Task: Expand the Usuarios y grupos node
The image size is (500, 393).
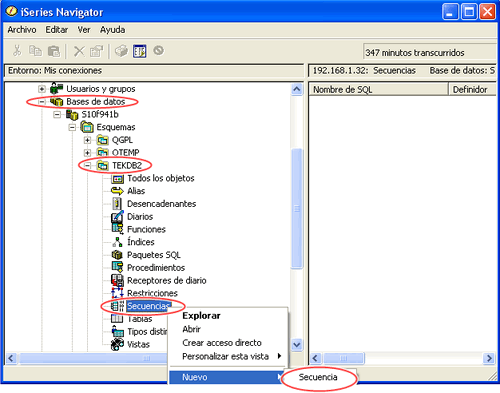Action: tap(42, 89)
